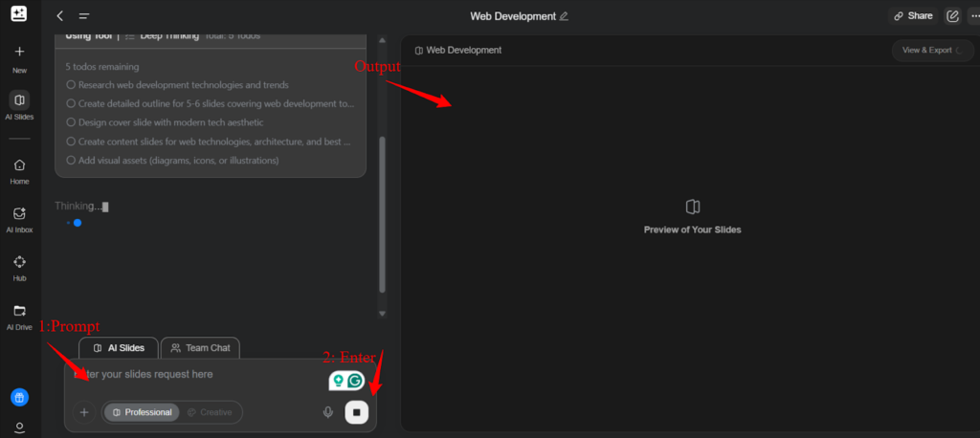
Task: Click the Share button
Action: pos(912,16)
